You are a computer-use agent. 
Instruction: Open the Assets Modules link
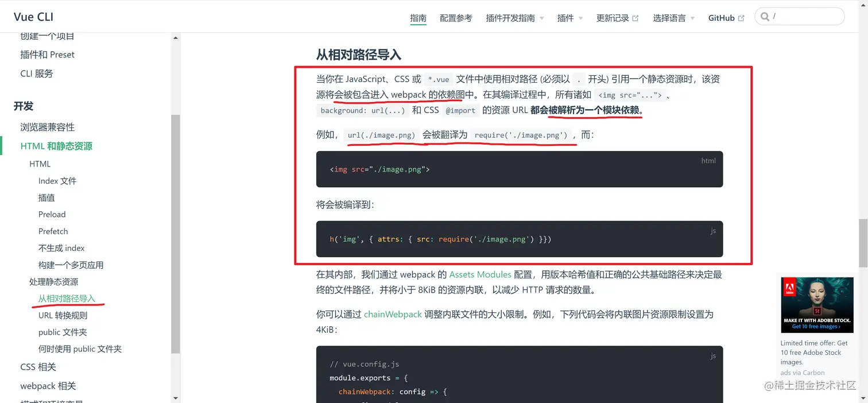pos(480,274)
